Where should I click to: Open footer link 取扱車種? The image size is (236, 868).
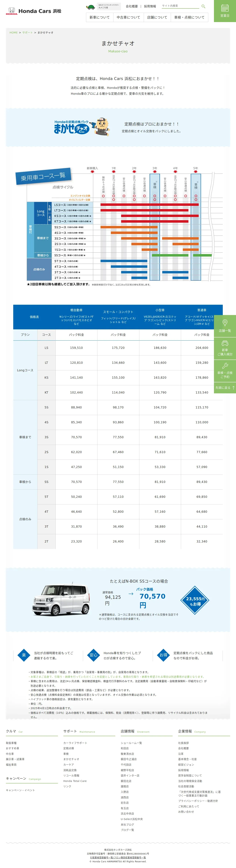(11, 743)
